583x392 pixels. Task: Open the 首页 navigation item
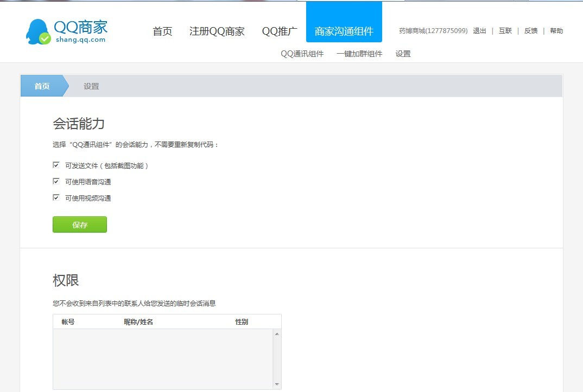(162, 31)
